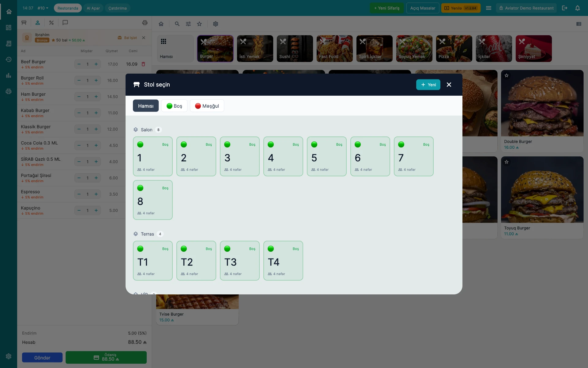This screenshot has width=588, height=368.
Task: Open the Açıq Masalar list
Action: point(423,8)
